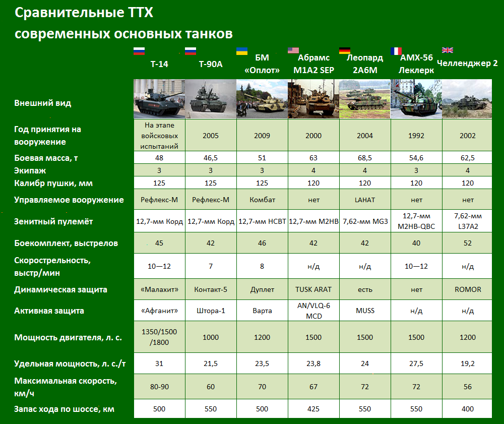Click the row label 'Запас хода по шоссе, км'
Viewport: 504px width, 424px height.
point(64,409)
